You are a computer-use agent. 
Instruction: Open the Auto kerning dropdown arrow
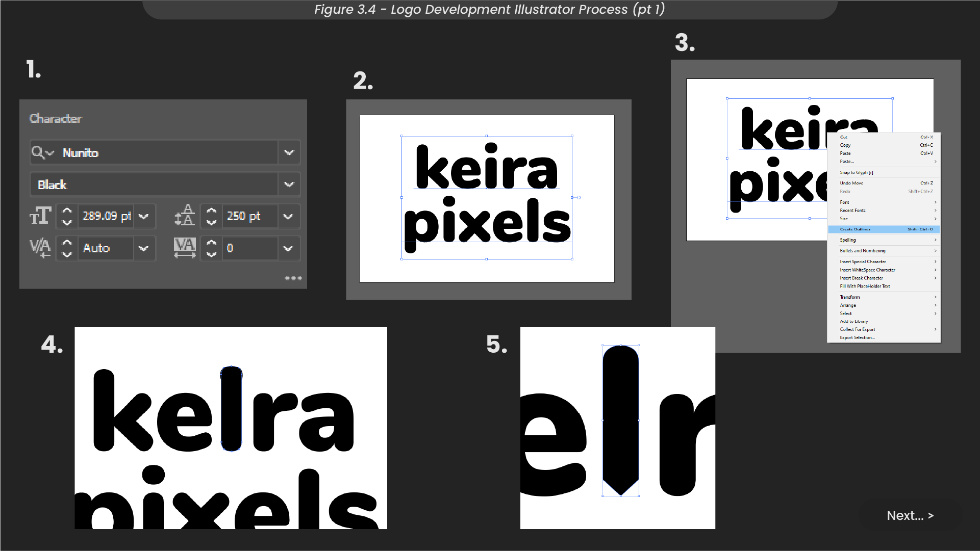click(144, 248)
